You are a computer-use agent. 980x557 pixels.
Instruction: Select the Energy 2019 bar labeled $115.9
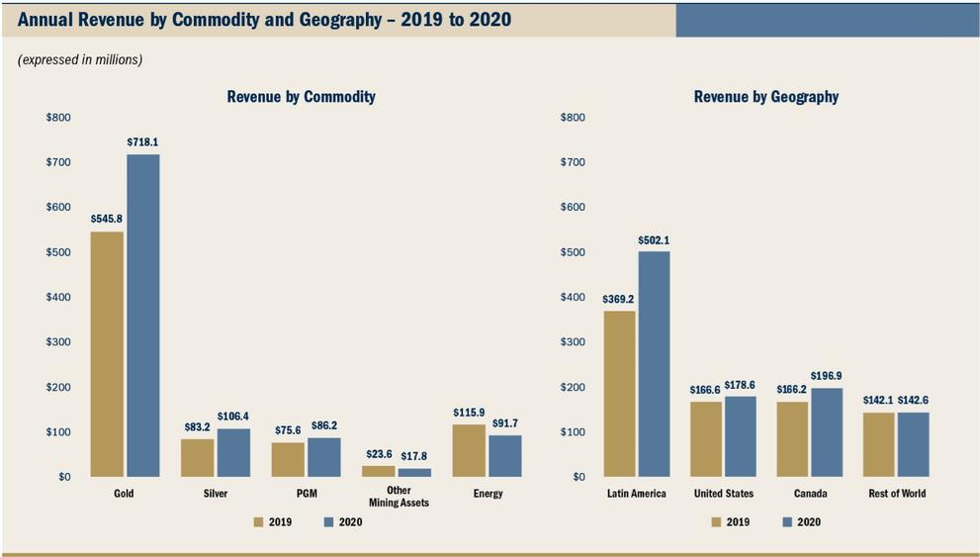click(469, 450)
